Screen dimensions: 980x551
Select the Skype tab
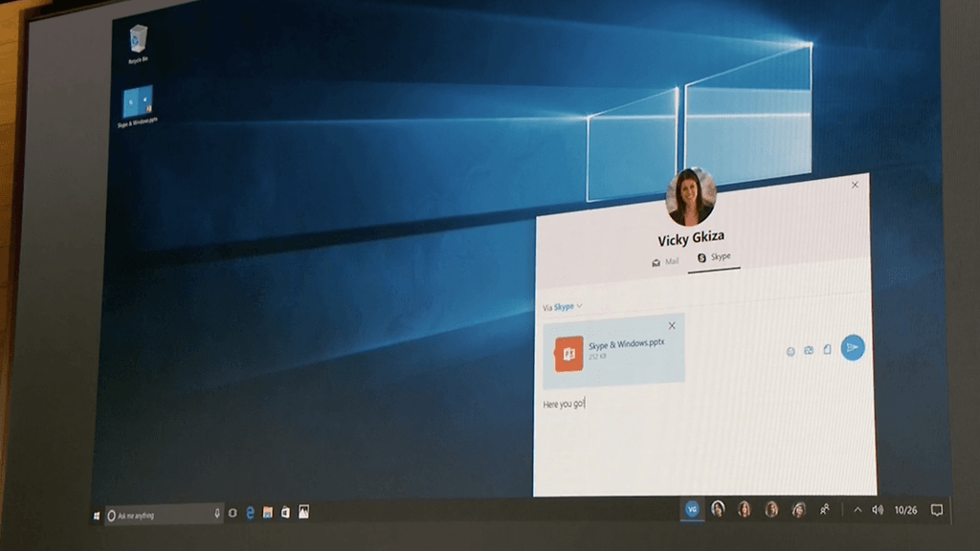tap(714, 258)
